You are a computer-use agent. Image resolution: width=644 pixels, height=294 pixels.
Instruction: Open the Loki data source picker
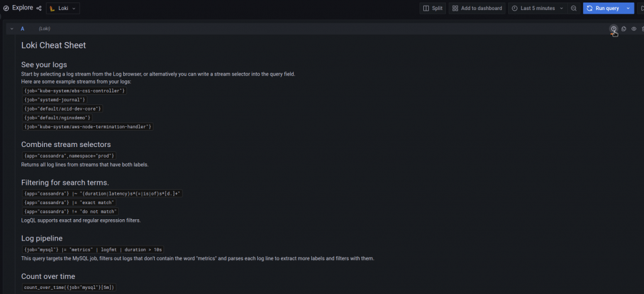63,8
